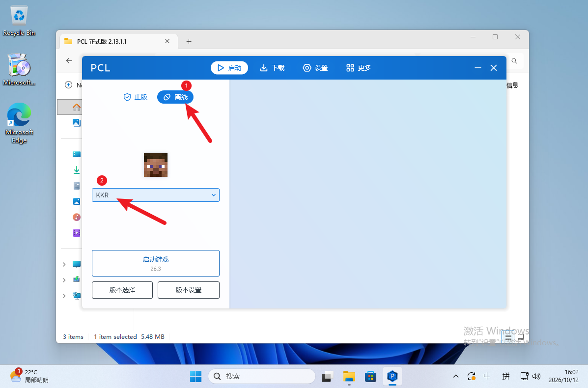Open the 设置 tab in PCL

point(315,68)
